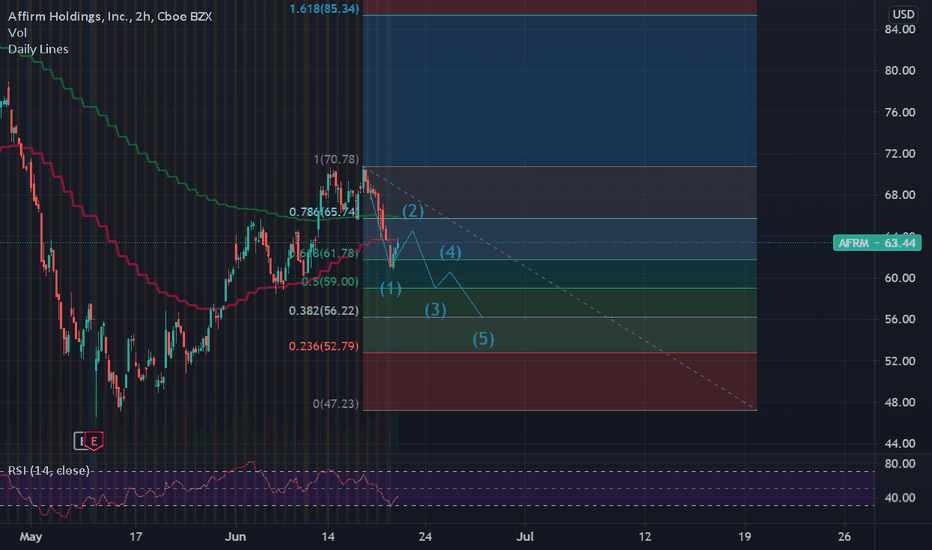Select the 1(70.78) Fibonacci level label
The width and height of the screenshot is (932, 550).
pyautogui.click(x=336, y=159)
